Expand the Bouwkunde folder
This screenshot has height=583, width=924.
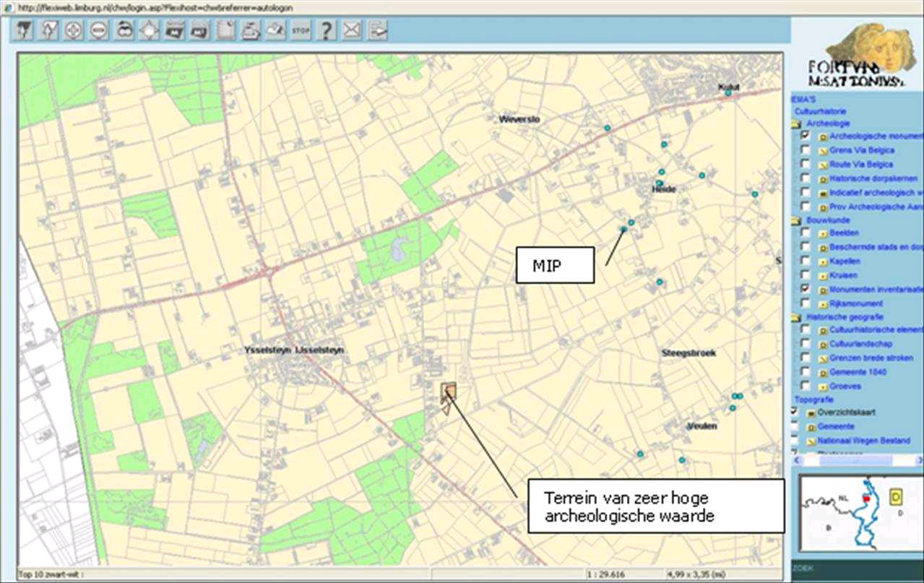pos(797,220)
